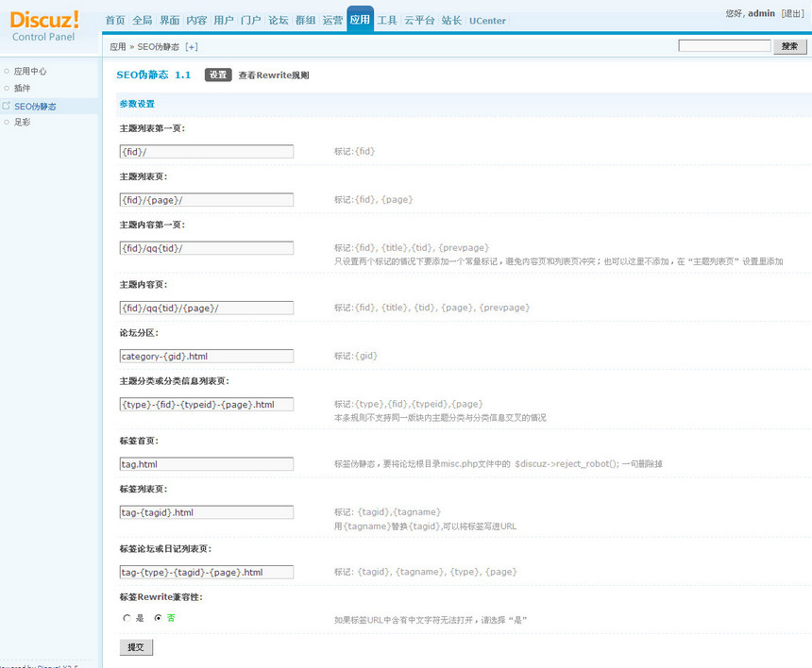
Task: Open the 内容 menu tab
Action: 196,20
